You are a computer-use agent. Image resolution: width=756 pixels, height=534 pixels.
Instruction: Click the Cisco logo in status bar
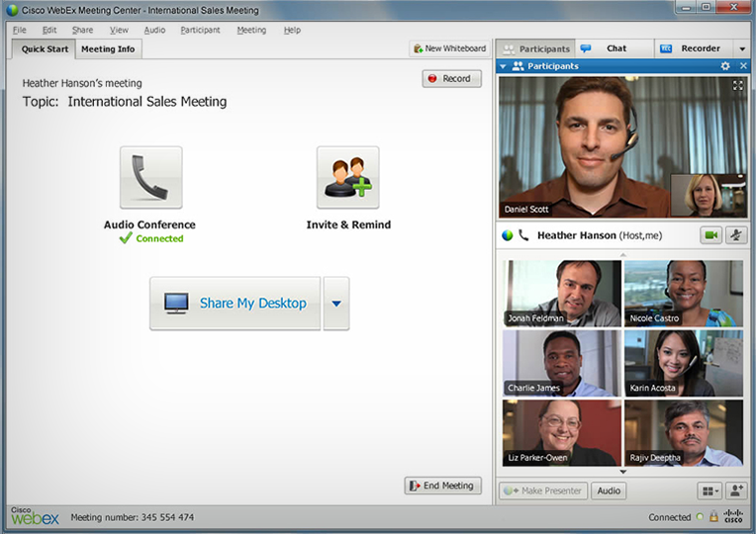coord(733,516)
